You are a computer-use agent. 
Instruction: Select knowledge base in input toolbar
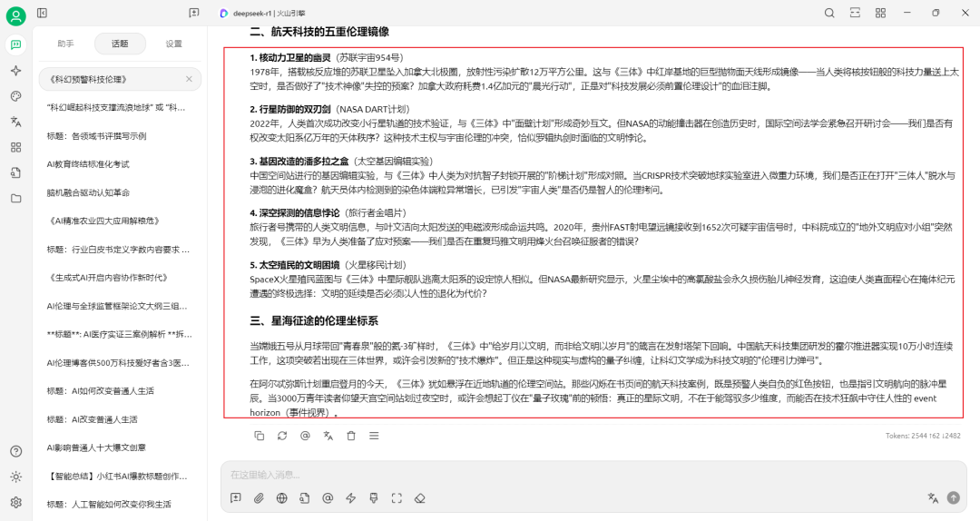point(304,498)
